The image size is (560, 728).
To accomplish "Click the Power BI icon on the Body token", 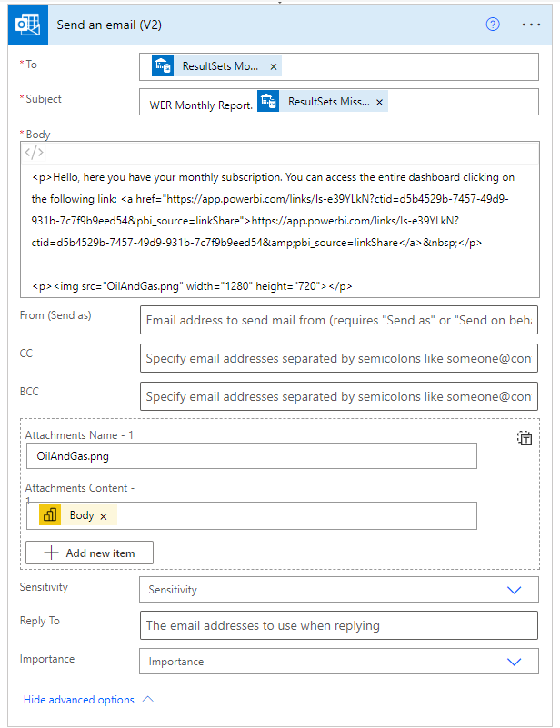I will tap(50, 514).
